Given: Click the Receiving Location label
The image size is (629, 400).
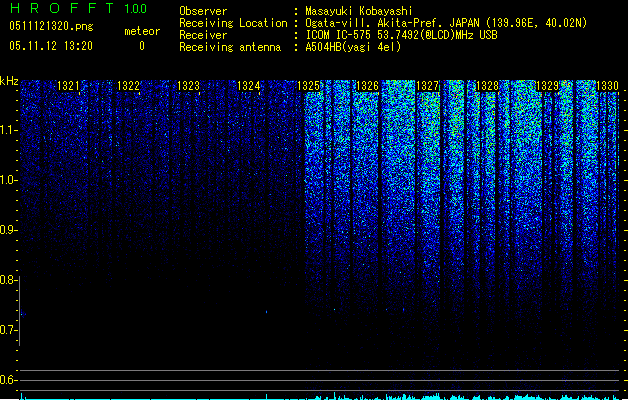Looking at the screenshot, I should pyautogui.click(x=233, y=23).
